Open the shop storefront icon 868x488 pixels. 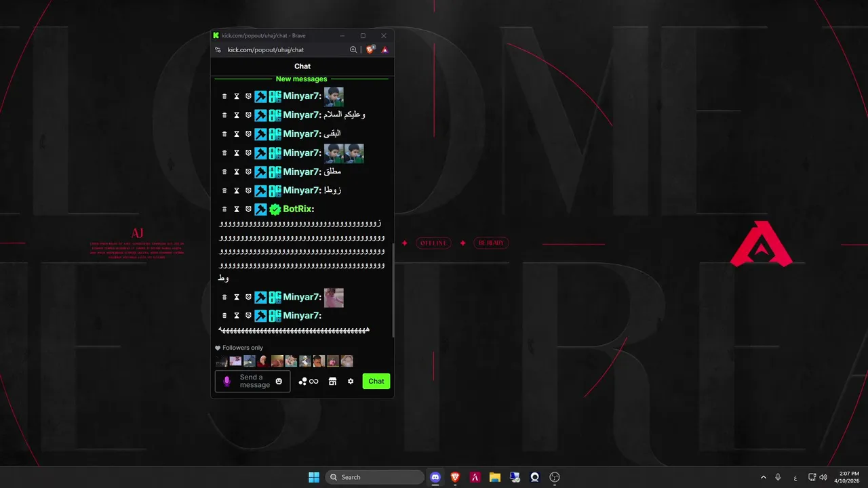pyautogui.click(x=332, y=382)
